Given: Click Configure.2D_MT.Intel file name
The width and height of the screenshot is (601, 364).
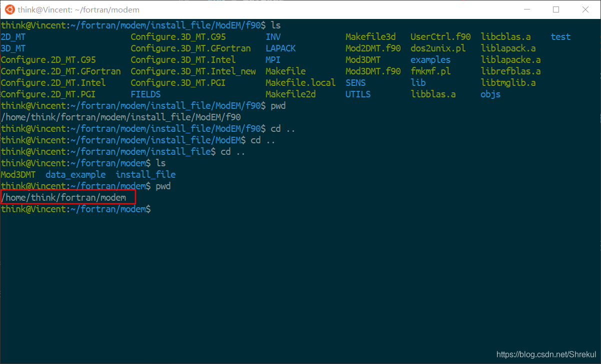Looking at the screenshot, I should (53, 82).
